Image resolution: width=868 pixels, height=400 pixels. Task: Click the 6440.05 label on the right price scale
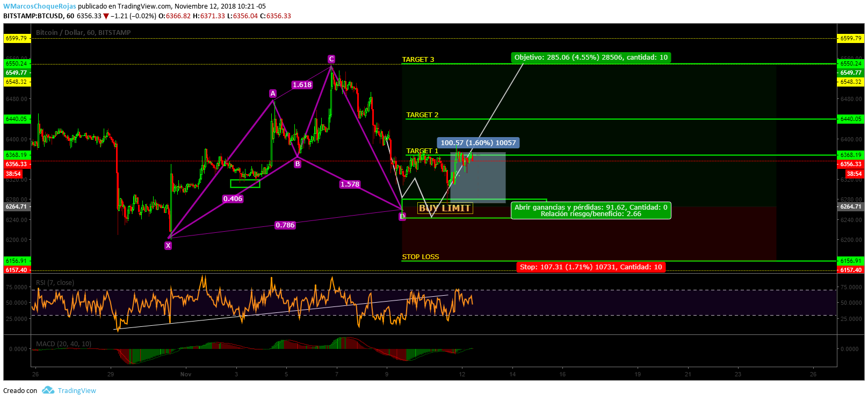851,119
